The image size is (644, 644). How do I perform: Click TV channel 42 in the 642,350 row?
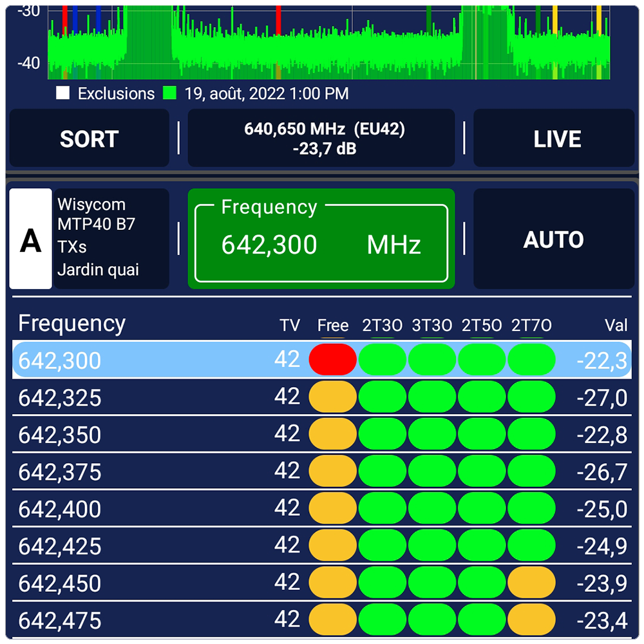click(x=287, y=433)
